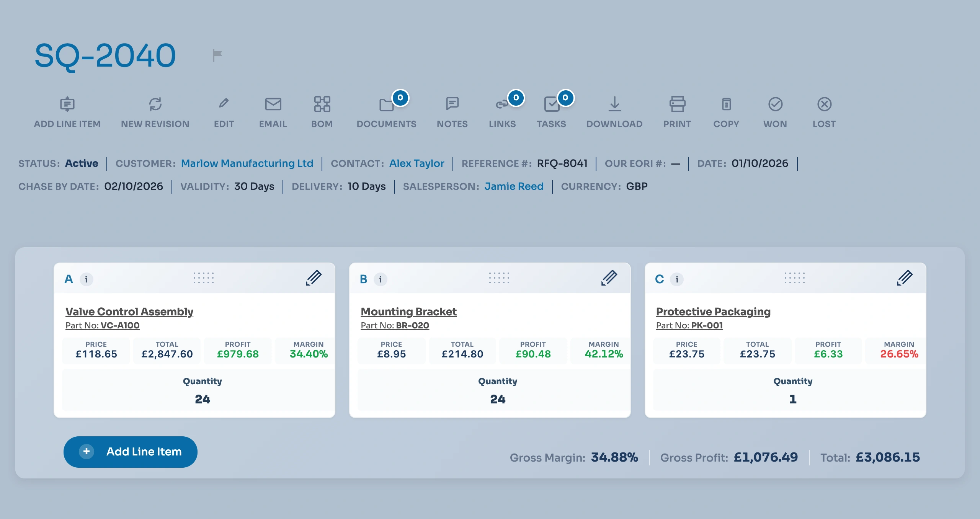Open the Notes panel
The height and width of the screenshot is (519, 980).
452,112
